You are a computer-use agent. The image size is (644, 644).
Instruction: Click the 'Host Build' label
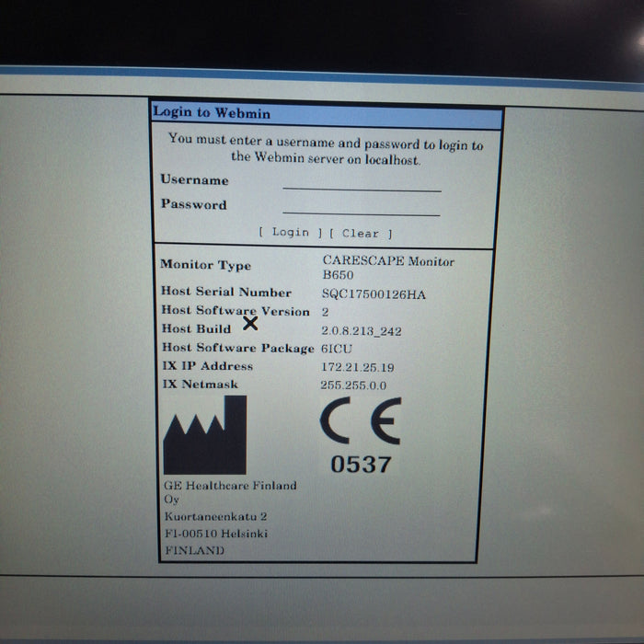coord(196,328)
